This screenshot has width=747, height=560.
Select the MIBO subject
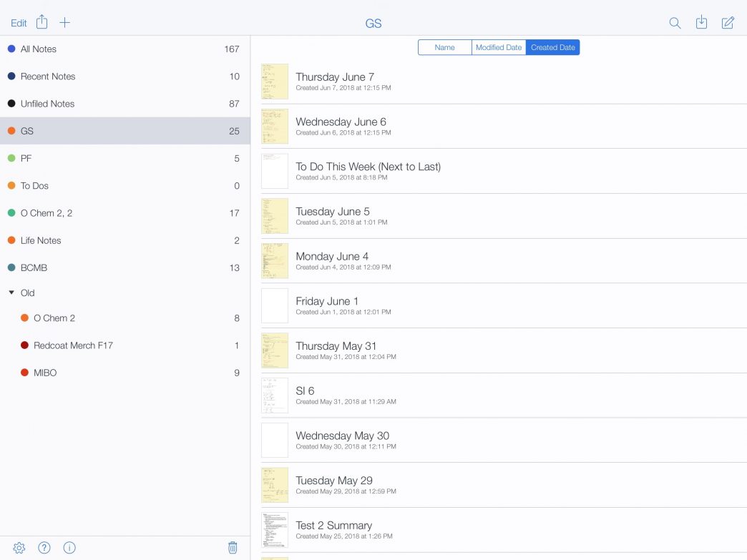pyautogui.click(x=125, y=373)
